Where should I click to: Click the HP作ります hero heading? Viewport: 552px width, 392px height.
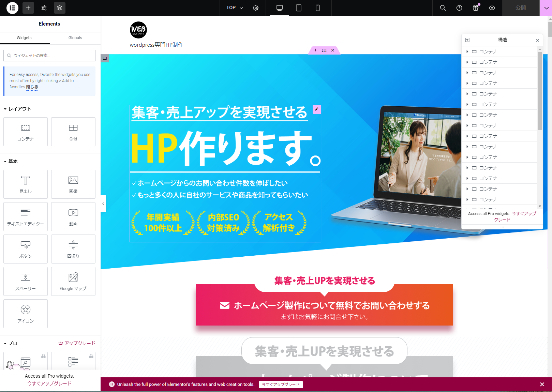[226, 148]
